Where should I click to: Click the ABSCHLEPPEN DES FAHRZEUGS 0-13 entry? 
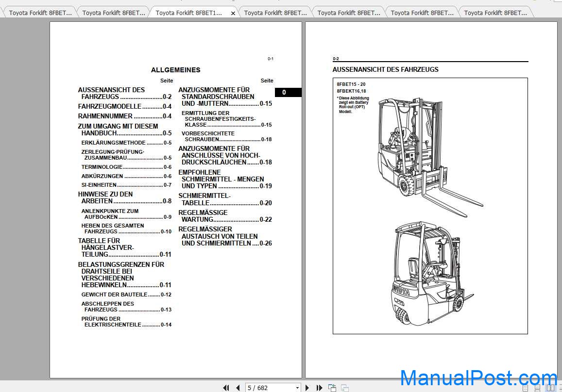[x=126, y=307]
